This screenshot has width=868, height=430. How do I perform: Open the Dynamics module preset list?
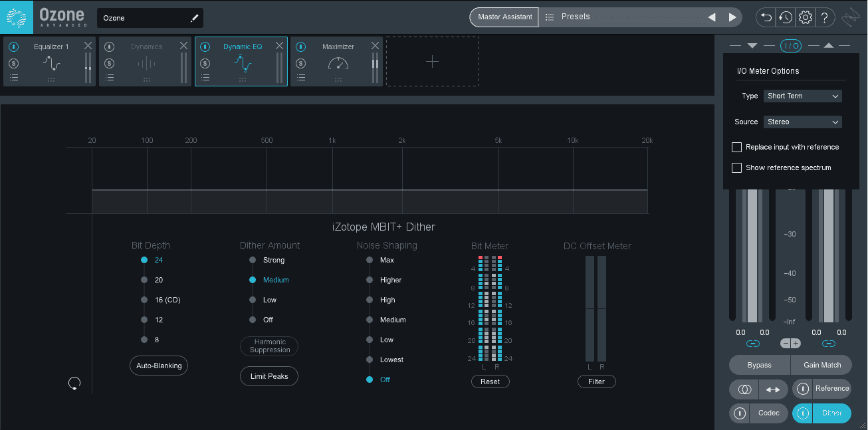[109, 78]
